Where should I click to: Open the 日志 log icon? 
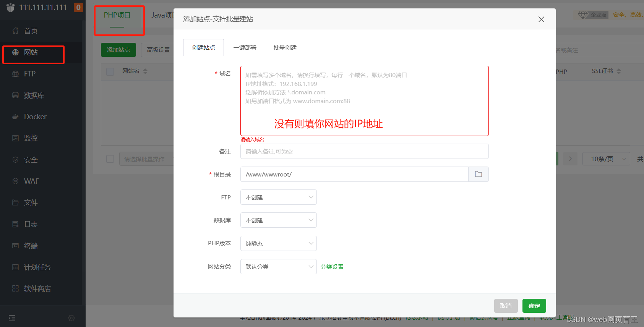[x=15, y=224]
